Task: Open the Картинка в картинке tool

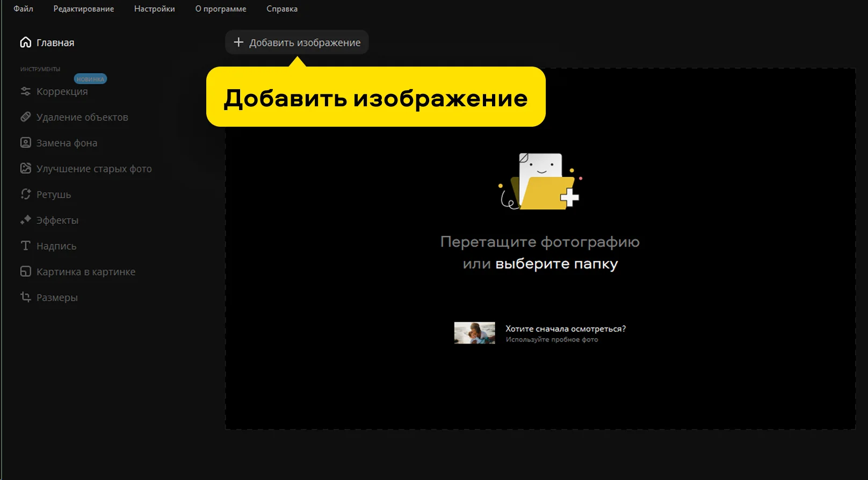Action: tap(86, 272)
